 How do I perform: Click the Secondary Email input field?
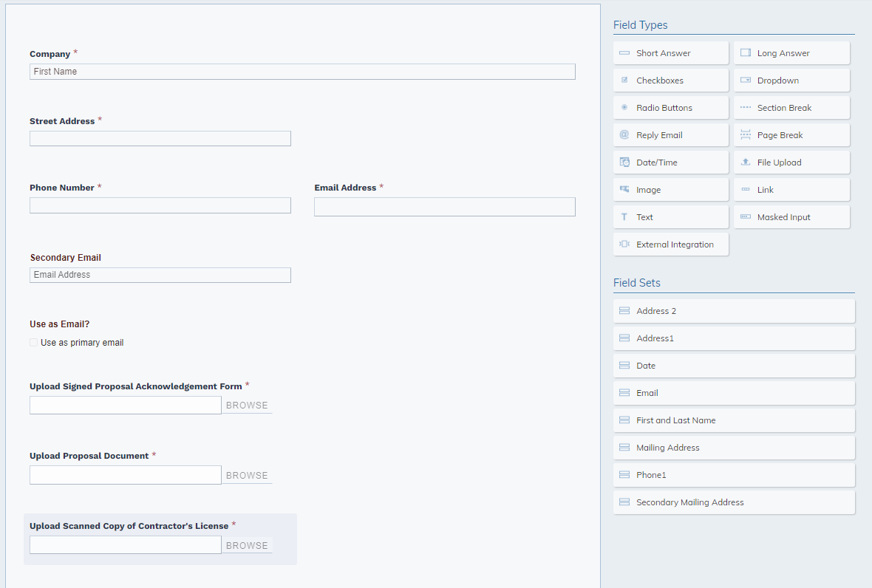click(160, 275)
